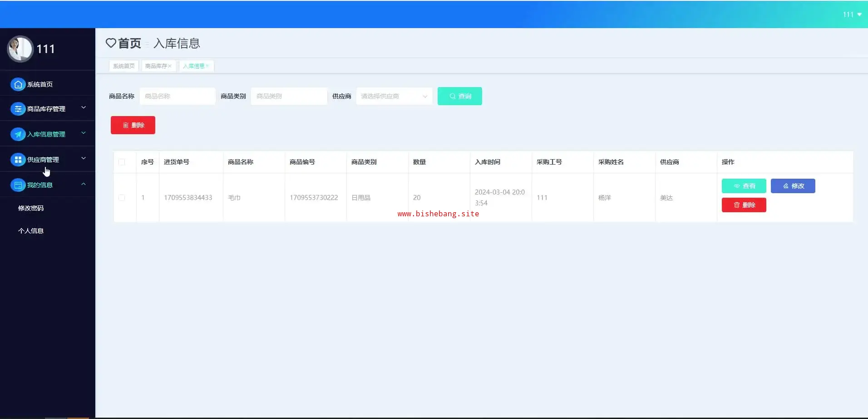Click 入库信息 breadcrumb text

[x=177, y=43]
